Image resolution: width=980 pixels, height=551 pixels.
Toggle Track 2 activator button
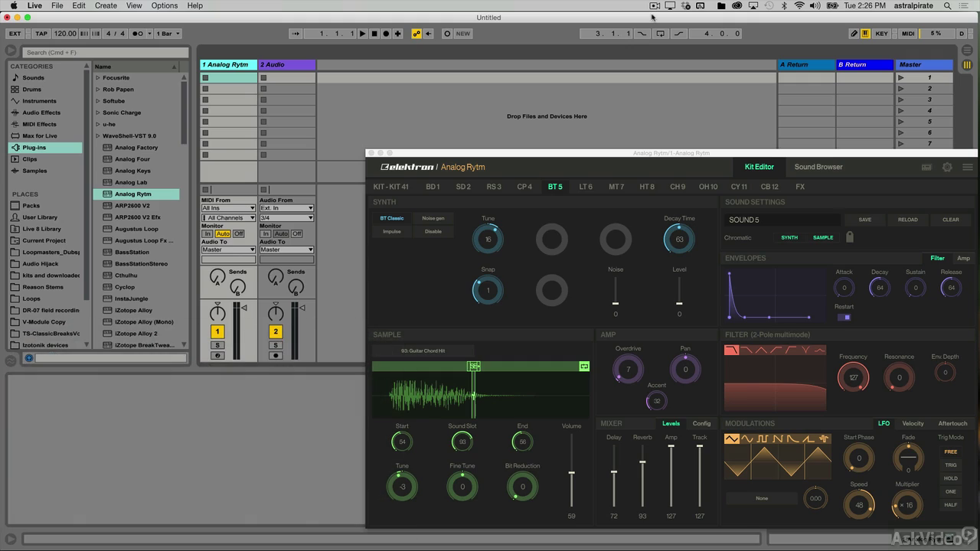(276, 331)
